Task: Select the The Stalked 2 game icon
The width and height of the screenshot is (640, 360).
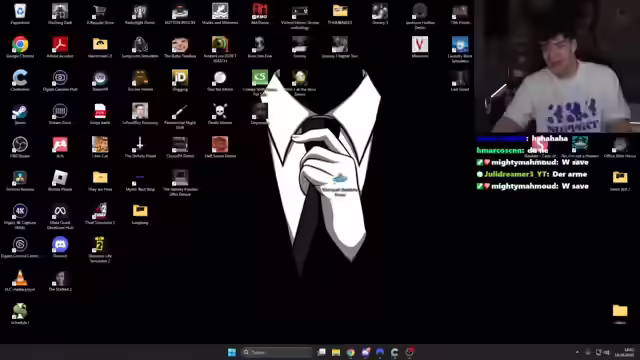Action: (60, 278)
